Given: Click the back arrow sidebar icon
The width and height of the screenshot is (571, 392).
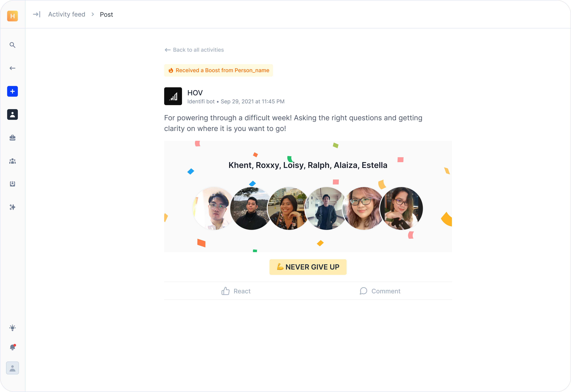Looking at the screenshot, I should 12,68.
